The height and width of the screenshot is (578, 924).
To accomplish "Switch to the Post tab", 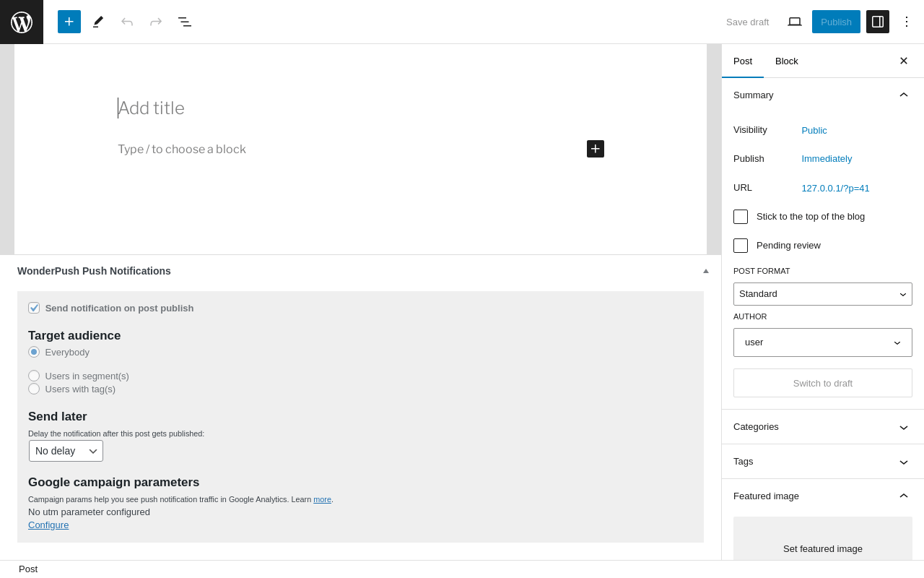I will pyautogui.click(x=743, y=61).
